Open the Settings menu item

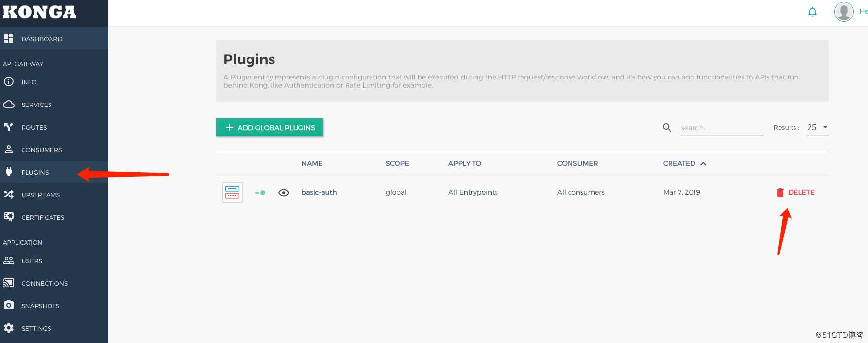tap(54, 328)
